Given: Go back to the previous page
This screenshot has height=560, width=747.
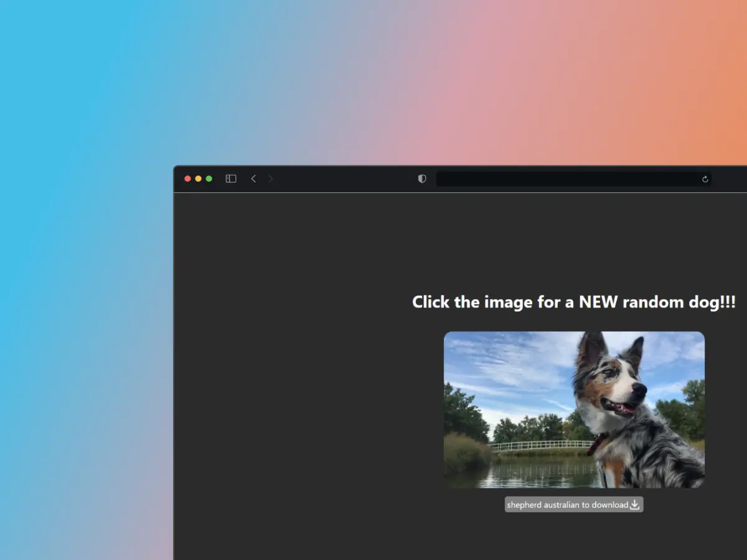Looking at the screenshot, I should (253, 179).
